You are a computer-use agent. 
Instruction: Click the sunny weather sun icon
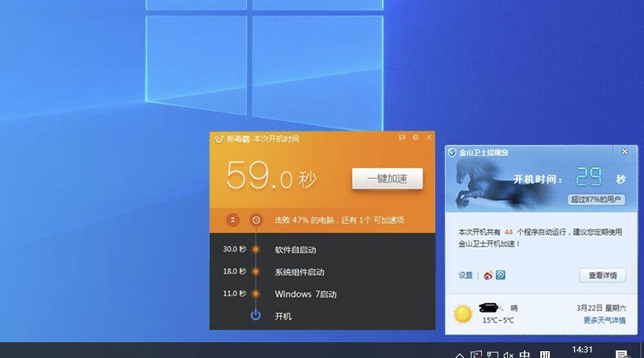pyautogui.click(x=463, y=314)
